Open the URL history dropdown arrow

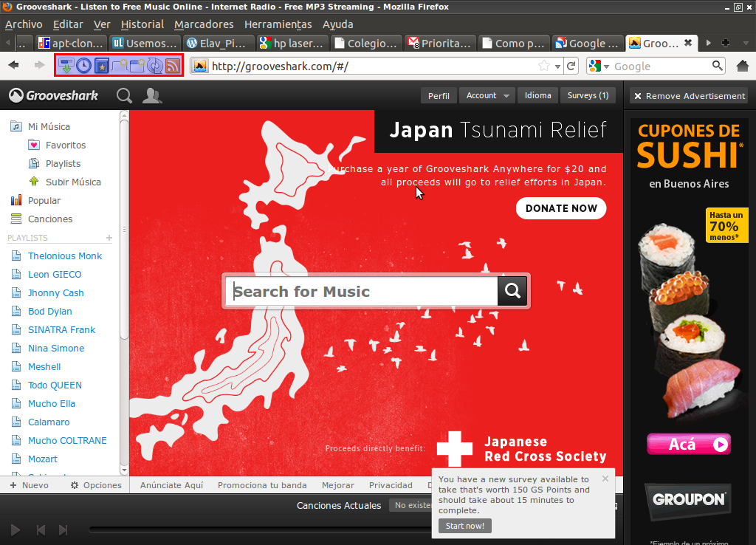[557, 66]
